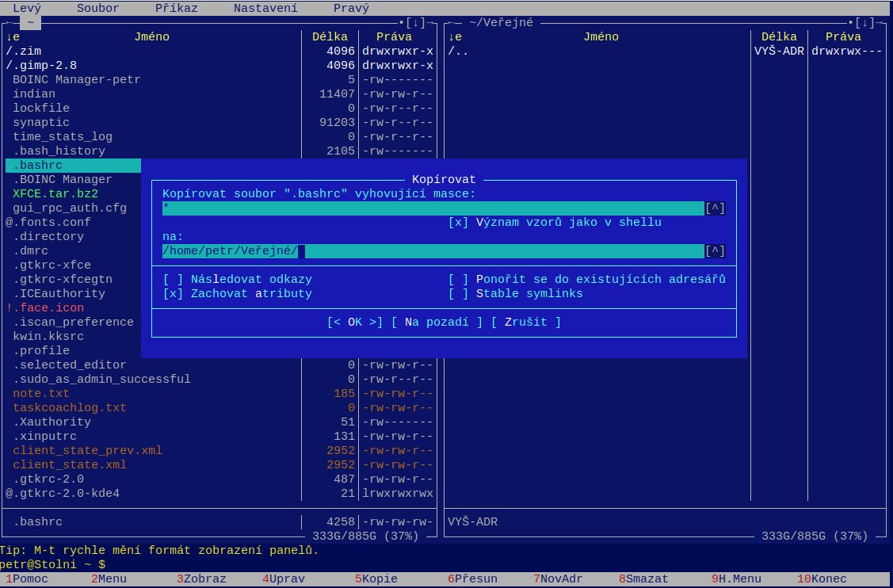Select the '.ICEauthority' file
893x588 pixels.
coord(59,293)
